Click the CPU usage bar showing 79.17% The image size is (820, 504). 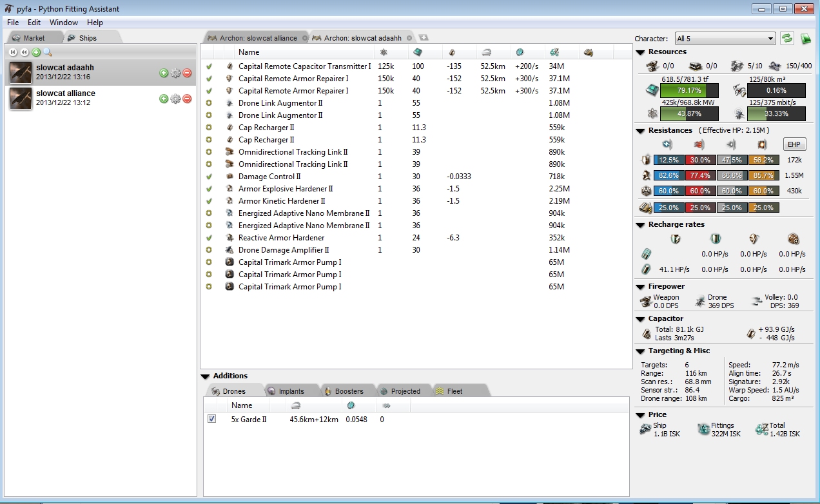click(x=689, y=91)
